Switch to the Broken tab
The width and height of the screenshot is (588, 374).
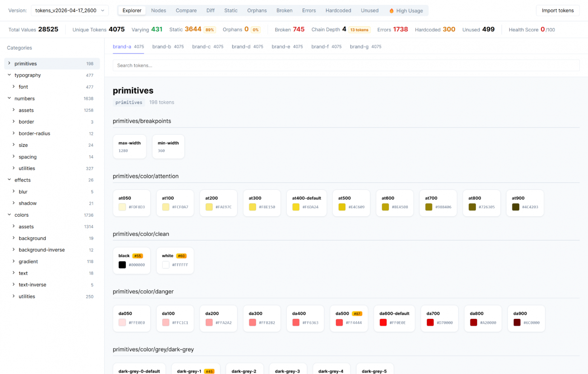click(x=284, y=11)
